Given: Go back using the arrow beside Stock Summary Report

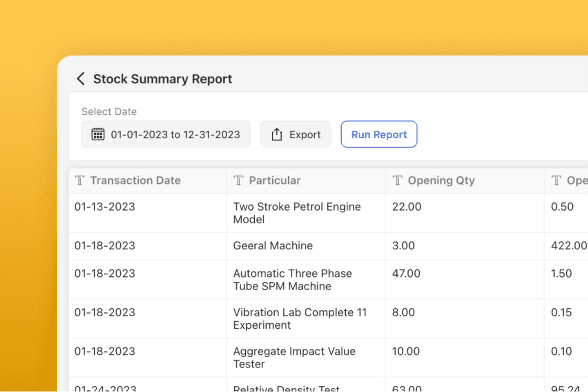Looking at the screenshot, I should click(x=81, y=79).
